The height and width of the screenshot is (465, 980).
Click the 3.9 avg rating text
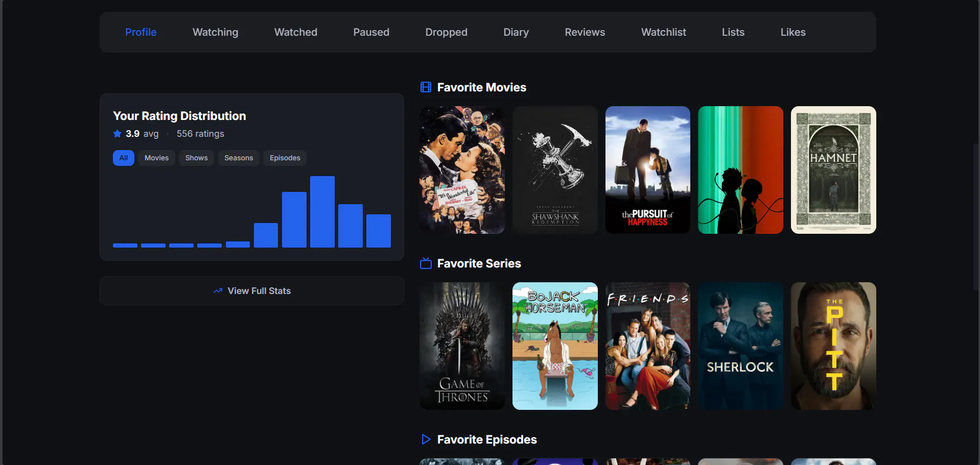[142, 134]
